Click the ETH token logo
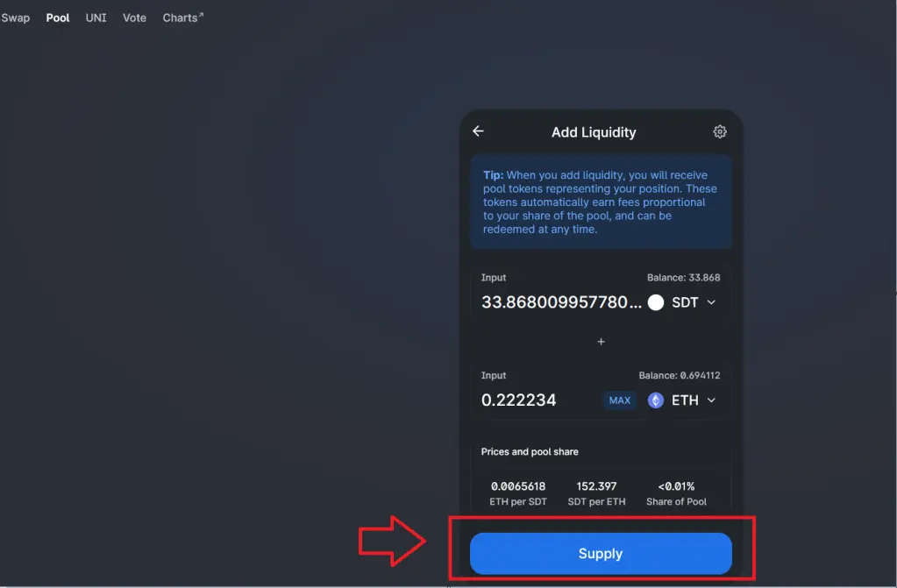 click(x=656, y=400)
